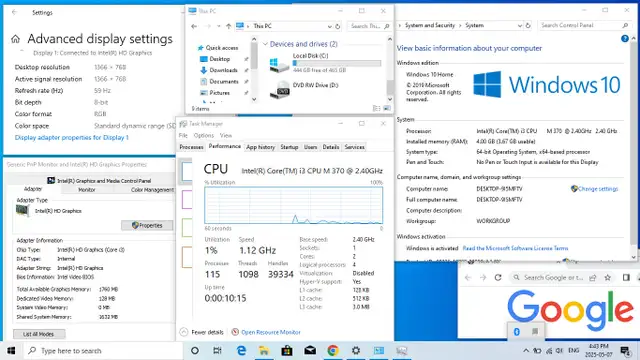Viewport: 640px width, 360px height.
Task: Switch to Services tab
Action: (x=354, y=147)
